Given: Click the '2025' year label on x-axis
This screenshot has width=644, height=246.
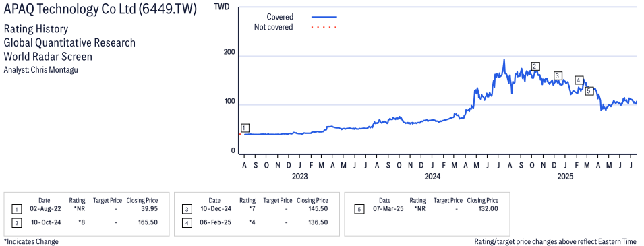Looking at the screenshot, I should pyautogui.click(x=565, y=177).
